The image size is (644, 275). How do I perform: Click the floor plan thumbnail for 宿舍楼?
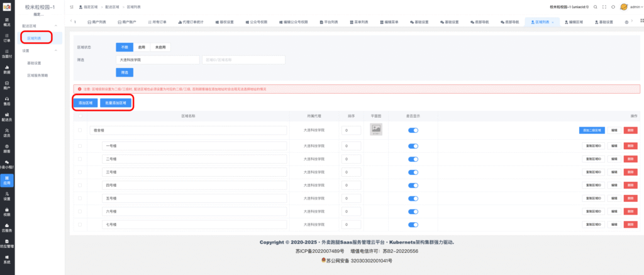pyautogui.click(x=376, y=130)
